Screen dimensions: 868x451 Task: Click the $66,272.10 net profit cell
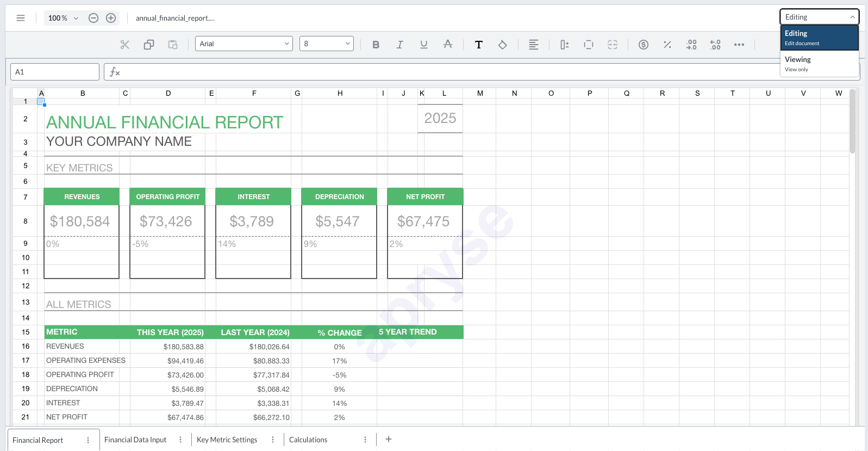(254, 417)
